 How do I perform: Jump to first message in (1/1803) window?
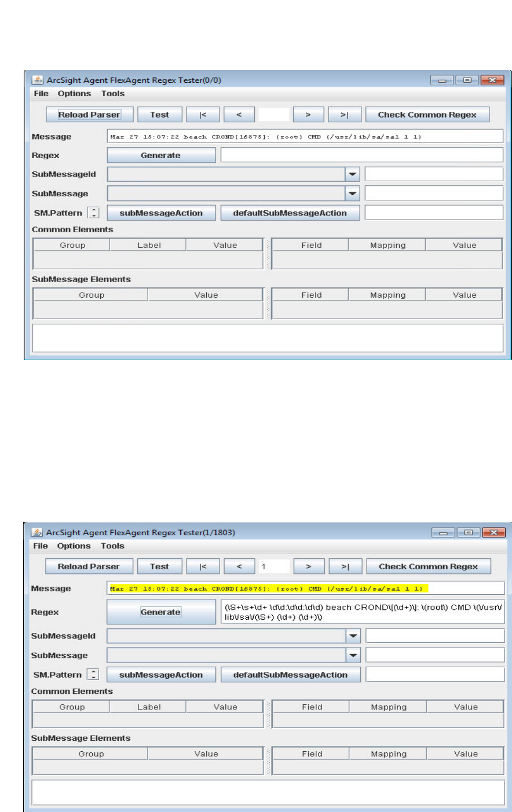203,566
